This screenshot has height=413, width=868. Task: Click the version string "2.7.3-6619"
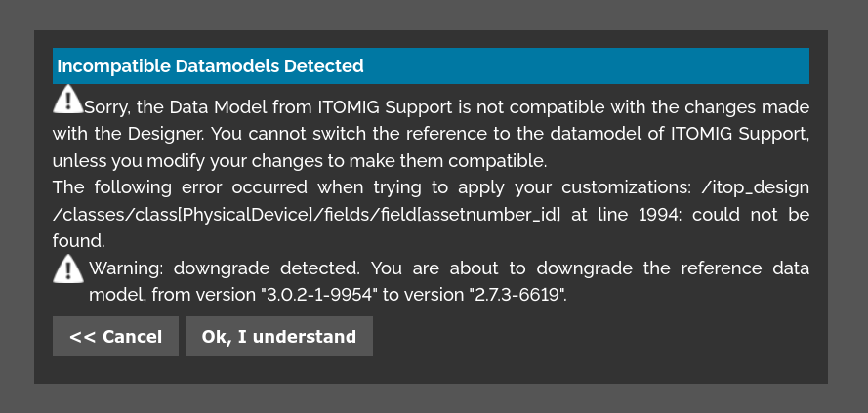(509, 294)
